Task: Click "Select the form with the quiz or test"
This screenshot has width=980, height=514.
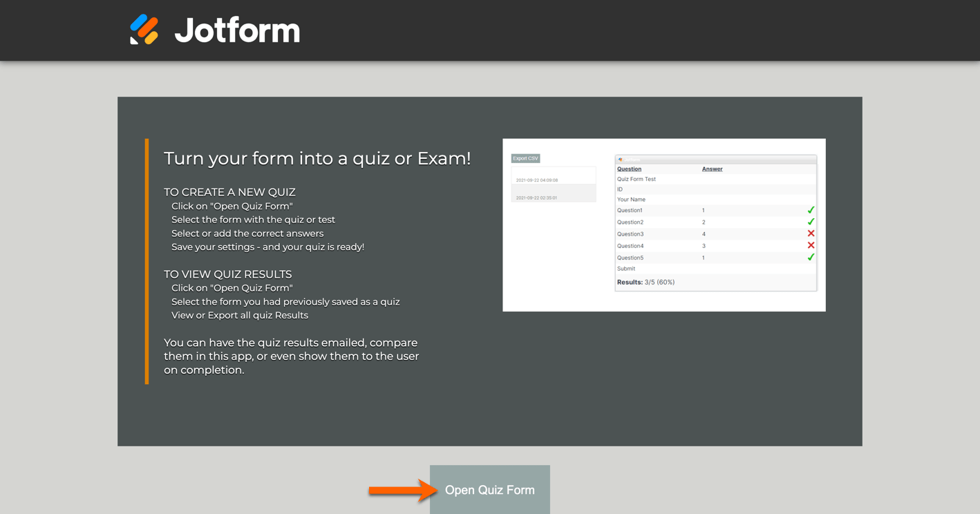Action: point(253,220)
